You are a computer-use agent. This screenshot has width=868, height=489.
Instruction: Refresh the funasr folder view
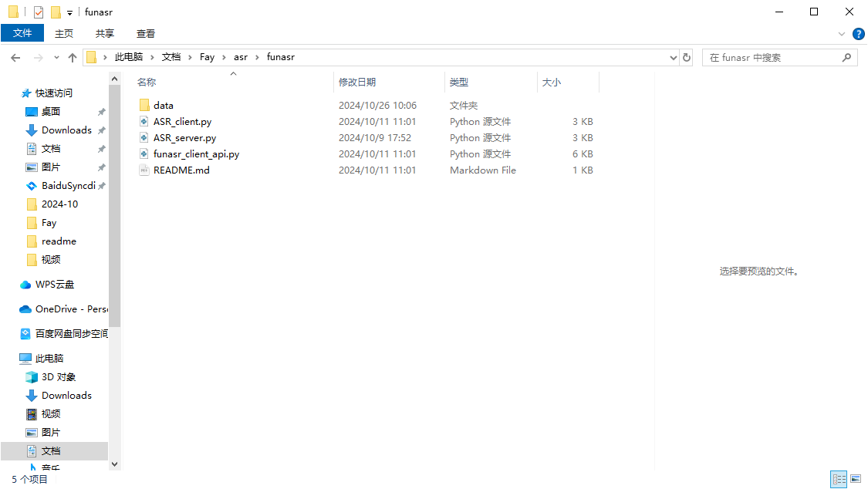coord(687,58)
